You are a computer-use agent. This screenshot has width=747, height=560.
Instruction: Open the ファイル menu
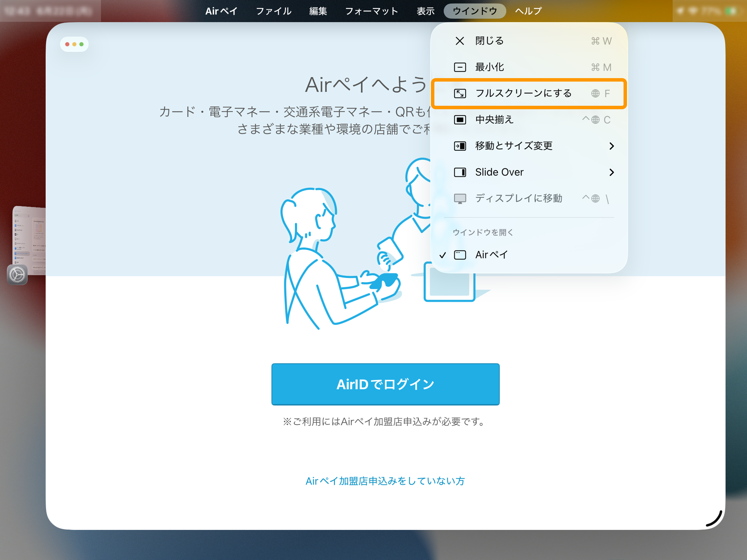pyautogui.click(x=274, y=11)
